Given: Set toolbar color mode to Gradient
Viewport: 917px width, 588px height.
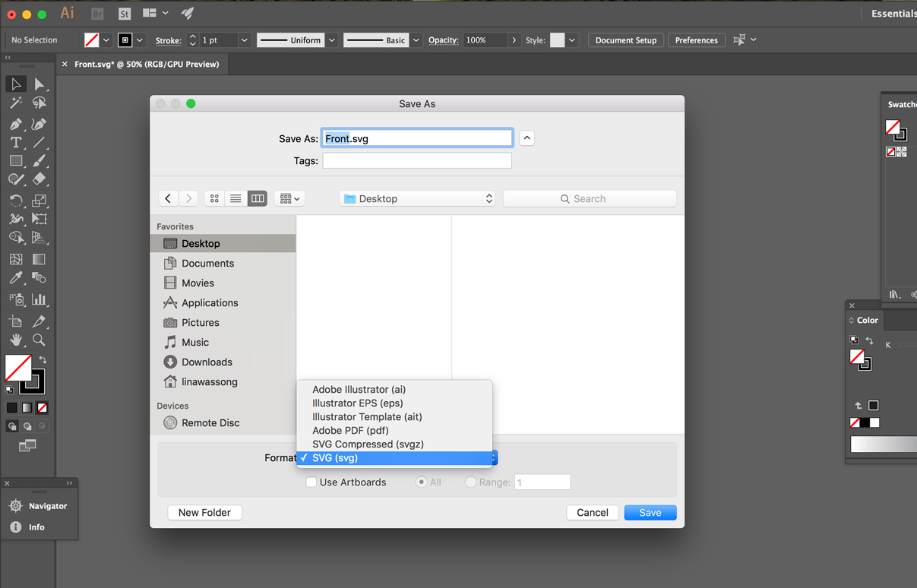Looking at the screenshot, I should tap(27, 408).
